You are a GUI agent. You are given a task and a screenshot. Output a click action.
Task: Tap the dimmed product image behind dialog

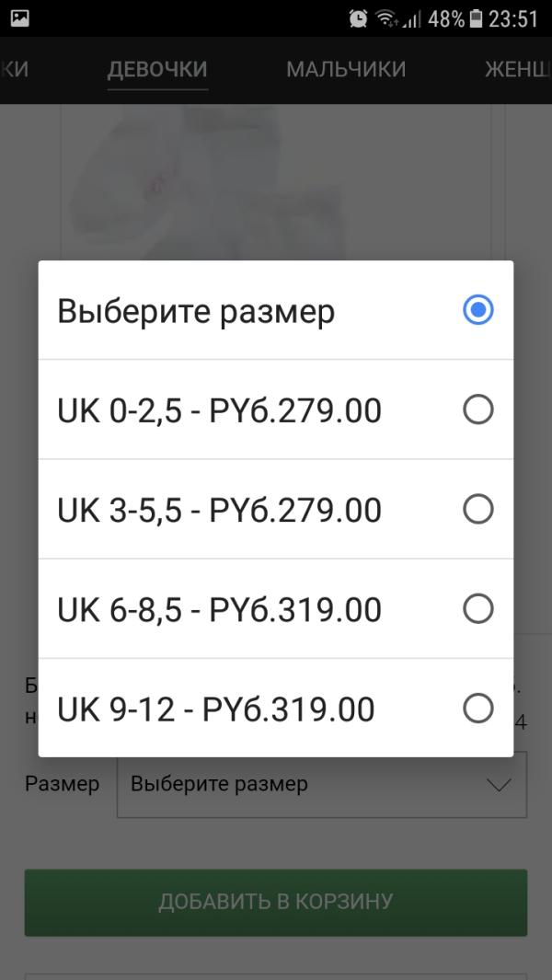tap(276, 181)
